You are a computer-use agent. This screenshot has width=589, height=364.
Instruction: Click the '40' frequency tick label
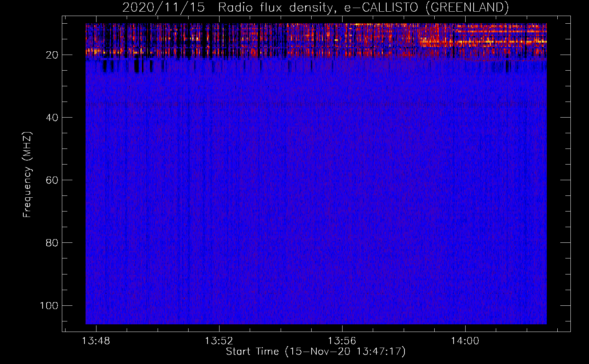click(52, 118)
